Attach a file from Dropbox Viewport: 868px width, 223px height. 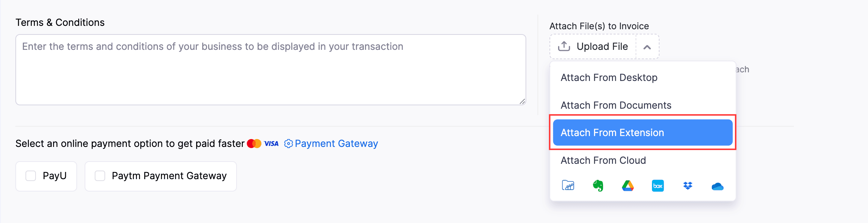pos(688,186)
